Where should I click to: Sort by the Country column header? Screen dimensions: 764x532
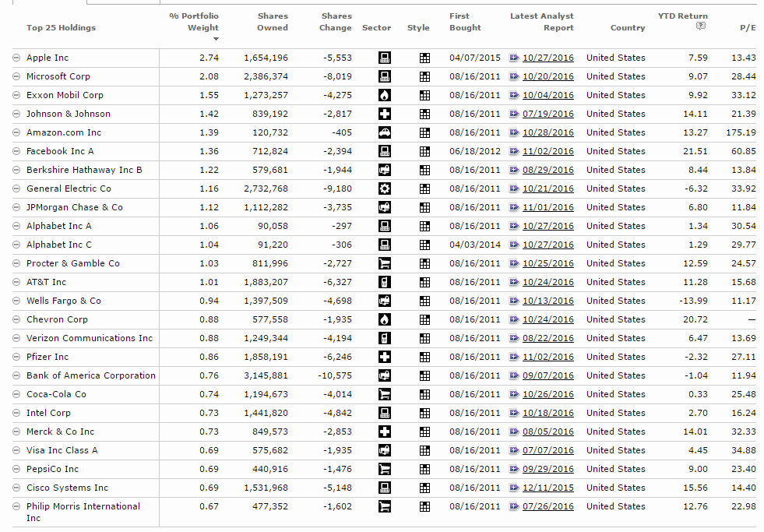(628, 27)
